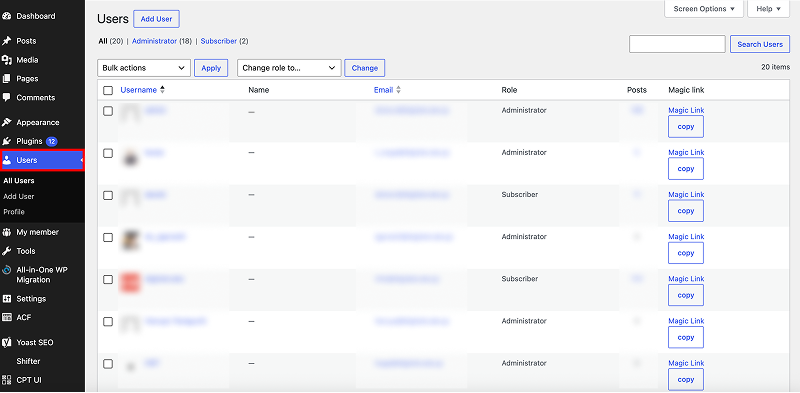This screenshot has height=393, width=800.
Task: Tick the checkbox in first Subscriber row
Action: point(108,195)
